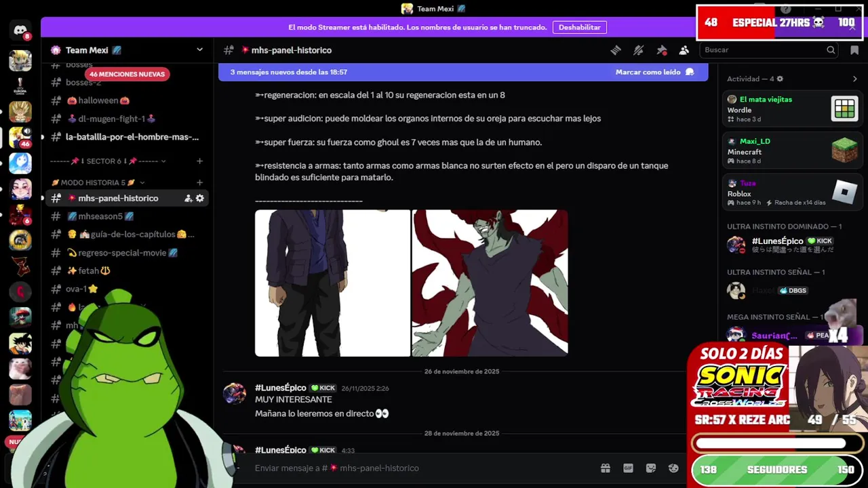Click the 'MUY INTERESANTE' message text

[294, 400]
